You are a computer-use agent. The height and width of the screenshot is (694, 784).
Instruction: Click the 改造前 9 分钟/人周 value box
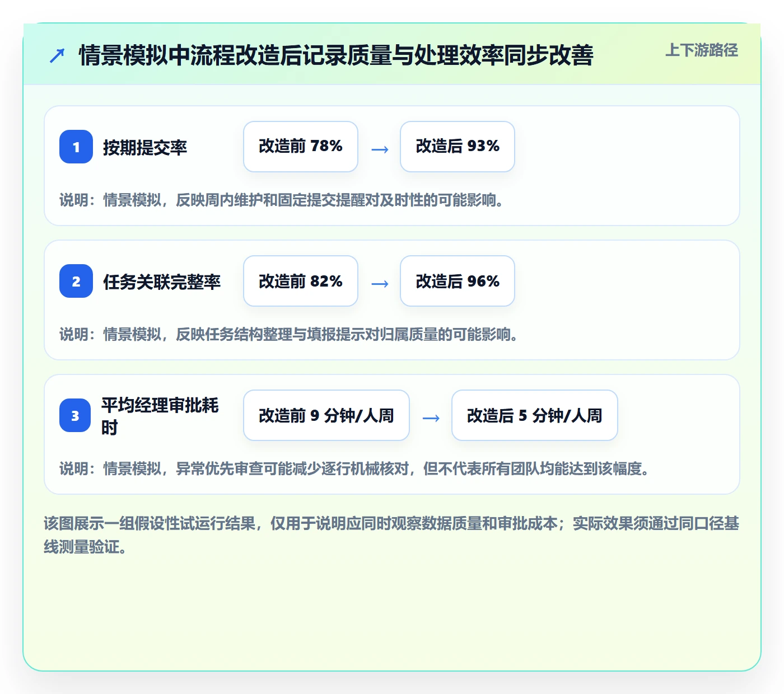click(326, 415)
